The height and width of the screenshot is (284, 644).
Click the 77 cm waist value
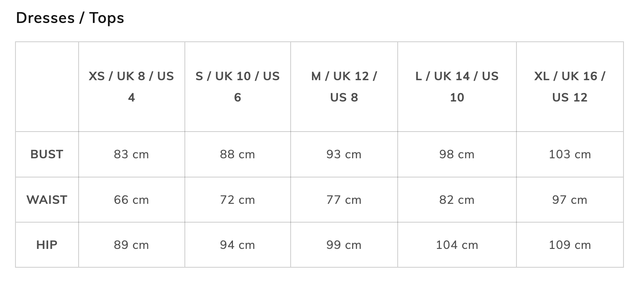click(x=344, y=200)
